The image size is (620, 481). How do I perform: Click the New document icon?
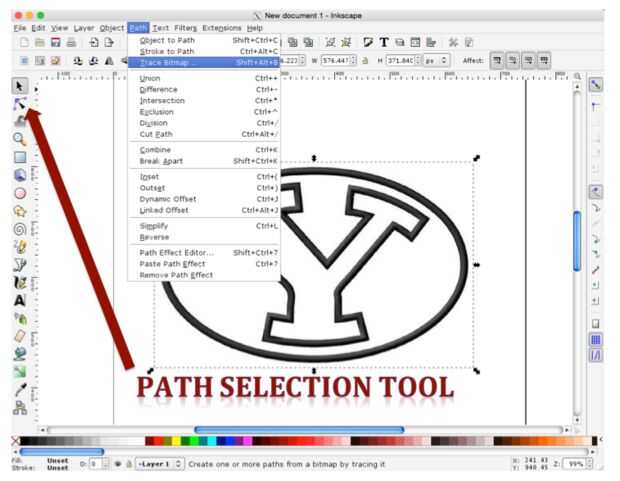24,42
